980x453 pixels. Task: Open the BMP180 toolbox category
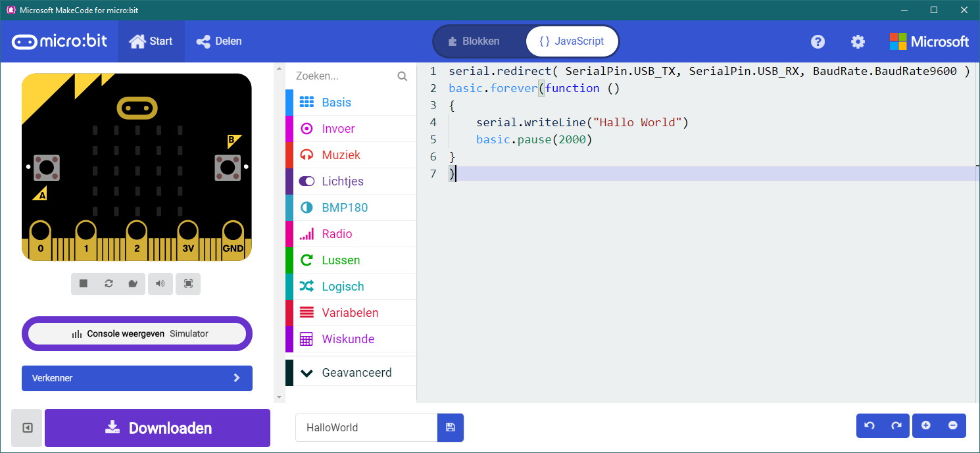pos(351,208)
